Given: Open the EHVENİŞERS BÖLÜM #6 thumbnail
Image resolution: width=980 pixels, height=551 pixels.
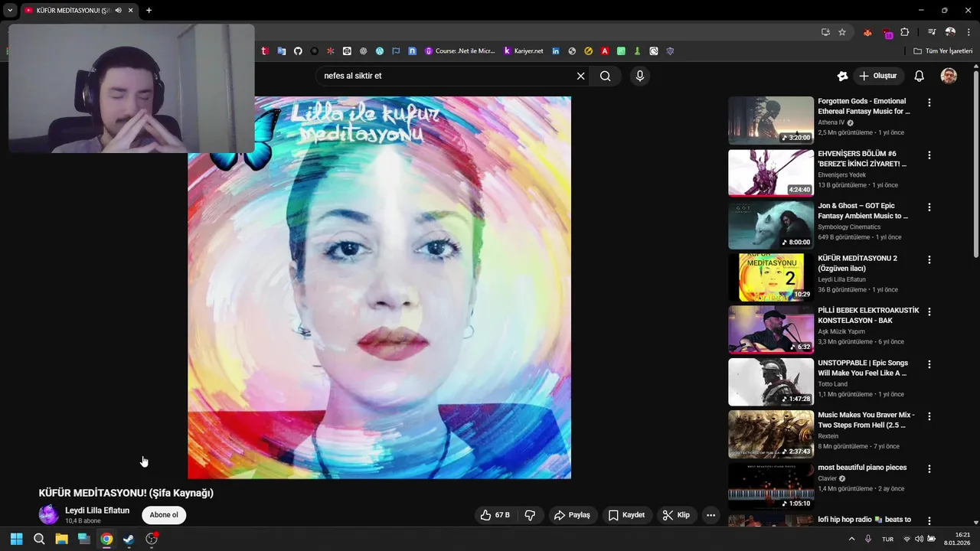Looking at the screenshot, I should (x=771, y=173).
